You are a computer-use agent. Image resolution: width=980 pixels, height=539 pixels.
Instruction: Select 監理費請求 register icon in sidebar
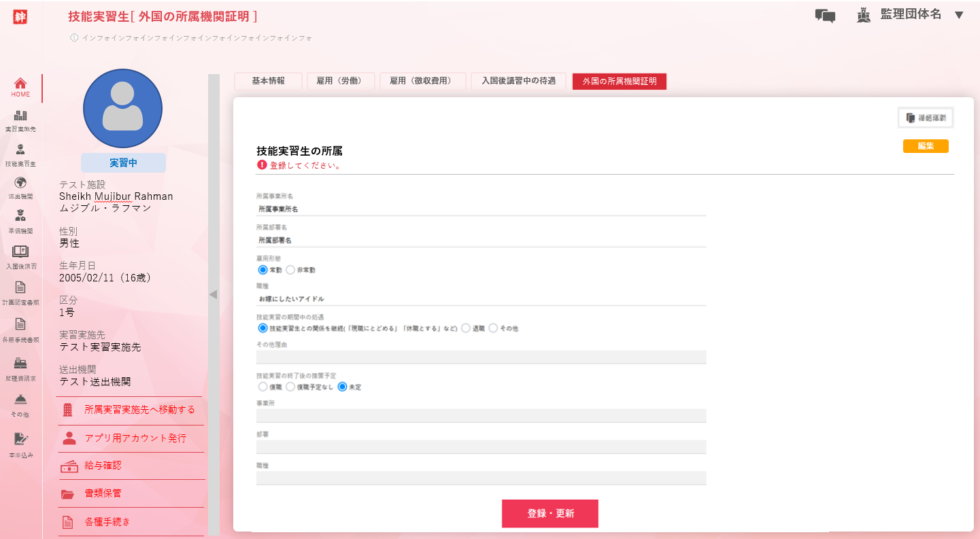(20, 363)
